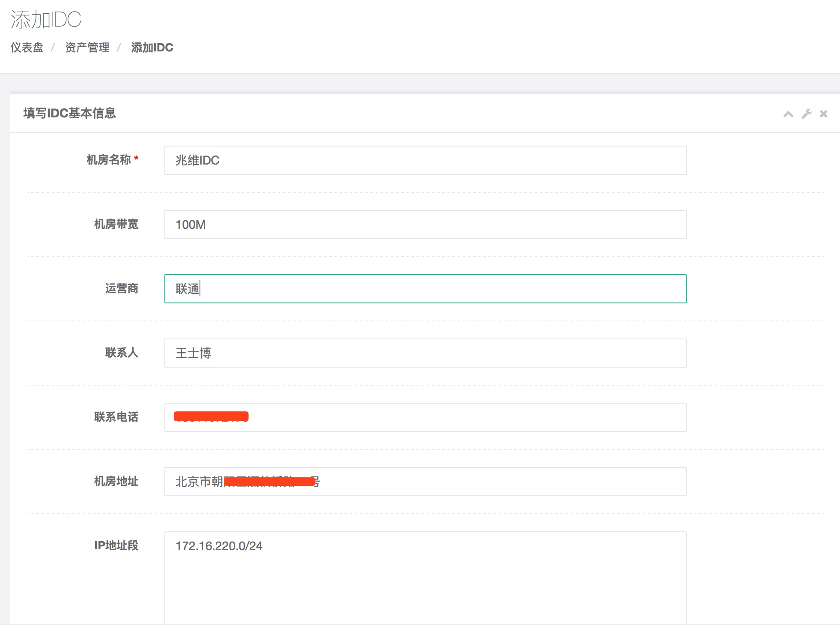Click the 机房带宽 label text
Screen dimensions: 840x629
[116, 224]
